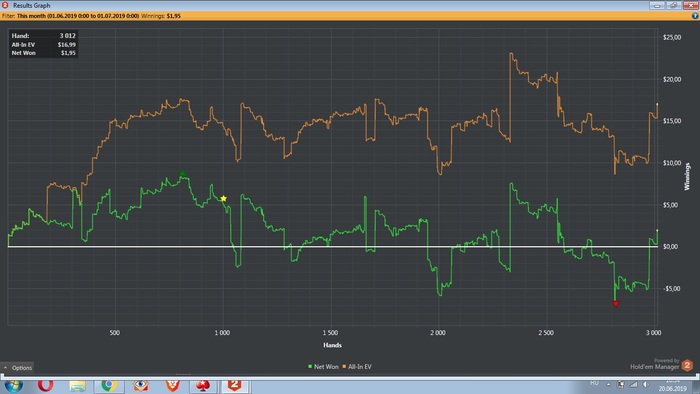700x394 pixels.
Task: Open the action center flag tray icon
Action: coord(621,384)
